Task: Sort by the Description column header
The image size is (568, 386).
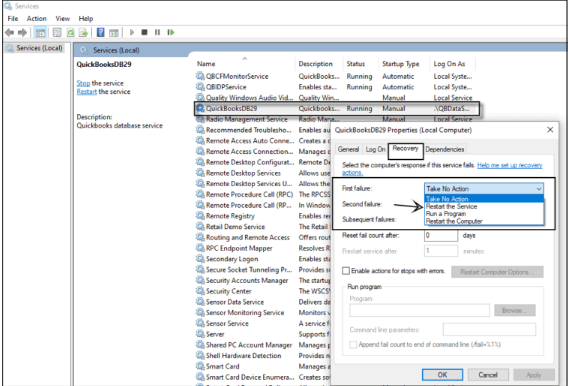Action: [x=319, y=64]
